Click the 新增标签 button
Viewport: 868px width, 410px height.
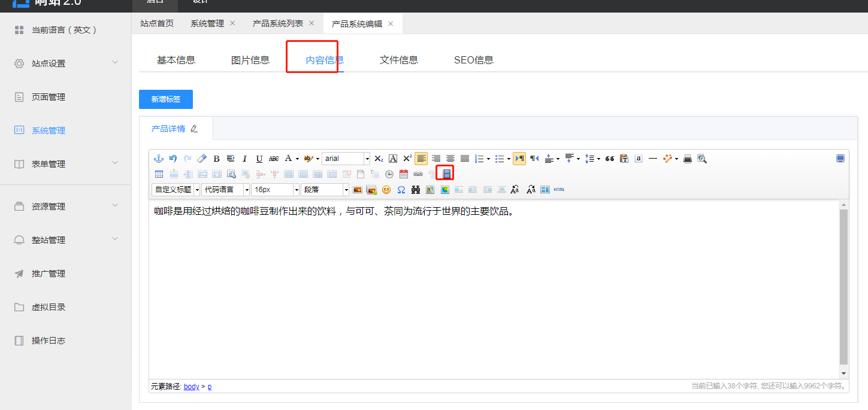tap(166, 99)
